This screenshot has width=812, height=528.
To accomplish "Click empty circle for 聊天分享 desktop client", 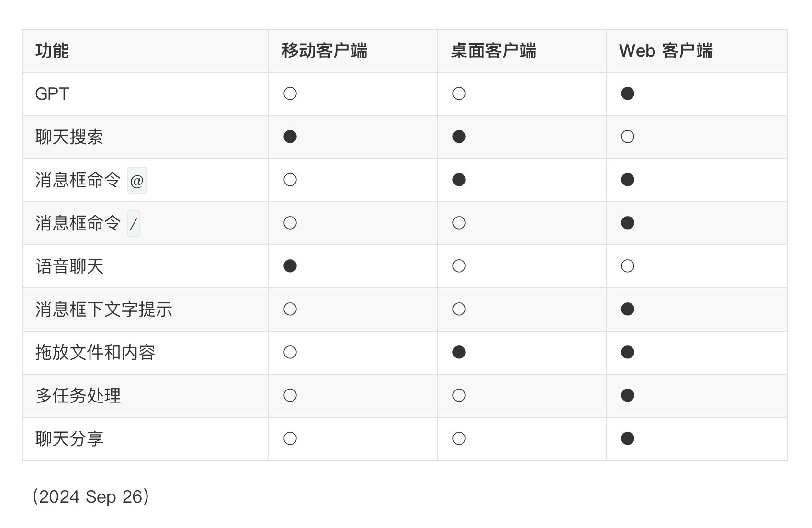I will point(459,438).
